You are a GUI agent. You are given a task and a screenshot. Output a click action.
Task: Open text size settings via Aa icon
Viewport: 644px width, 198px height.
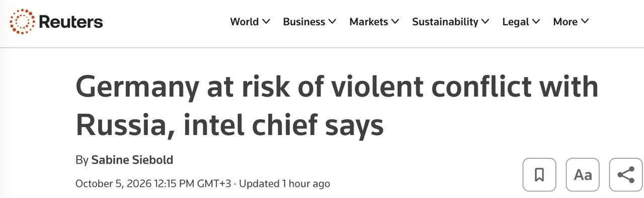tap(583, 175)
